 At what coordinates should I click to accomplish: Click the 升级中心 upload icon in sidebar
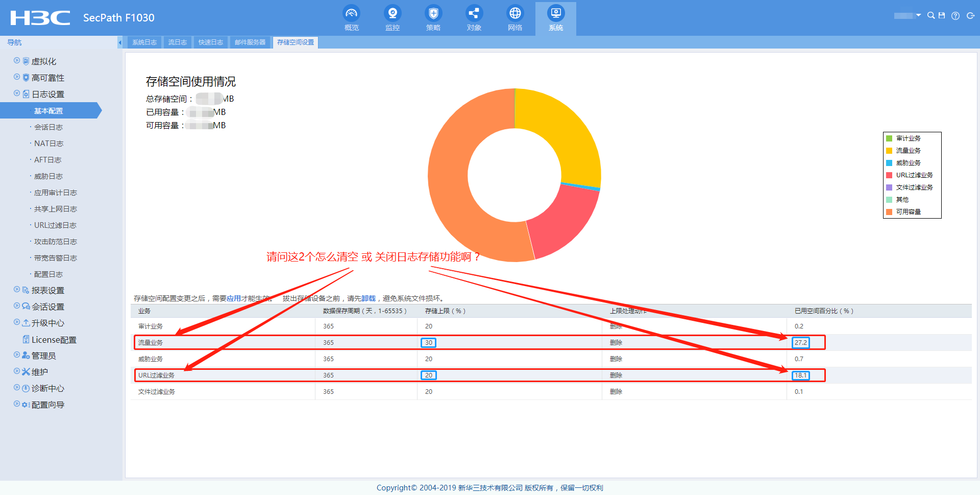(x=26, y=323)
